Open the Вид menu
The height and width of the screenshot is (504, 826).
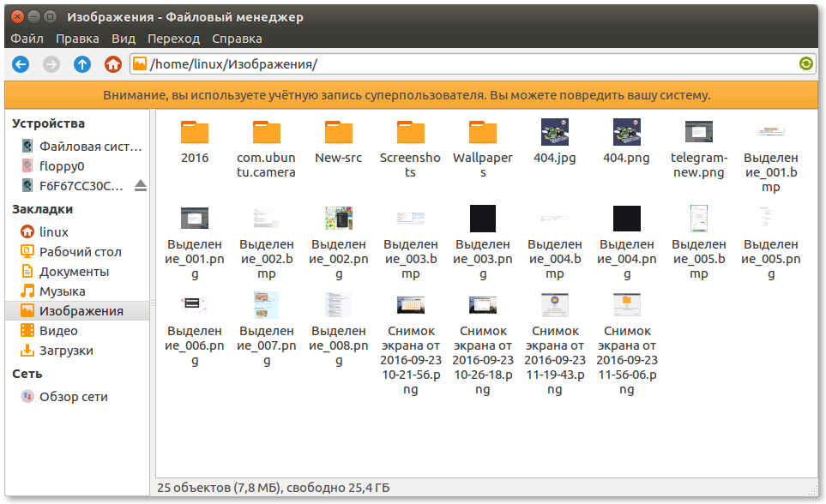click(124, 39)
